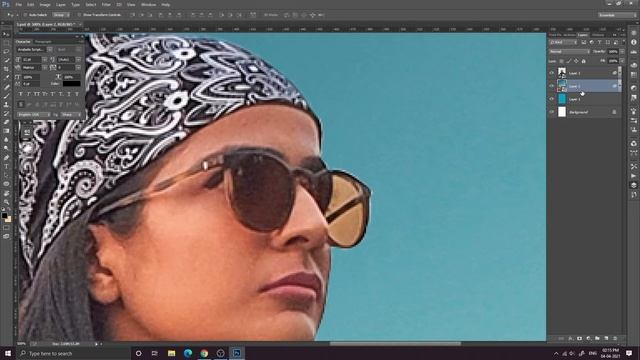Screen dimensions: 640x360
Task: Click the black text Color swatch
Action: tap(71, 84)
